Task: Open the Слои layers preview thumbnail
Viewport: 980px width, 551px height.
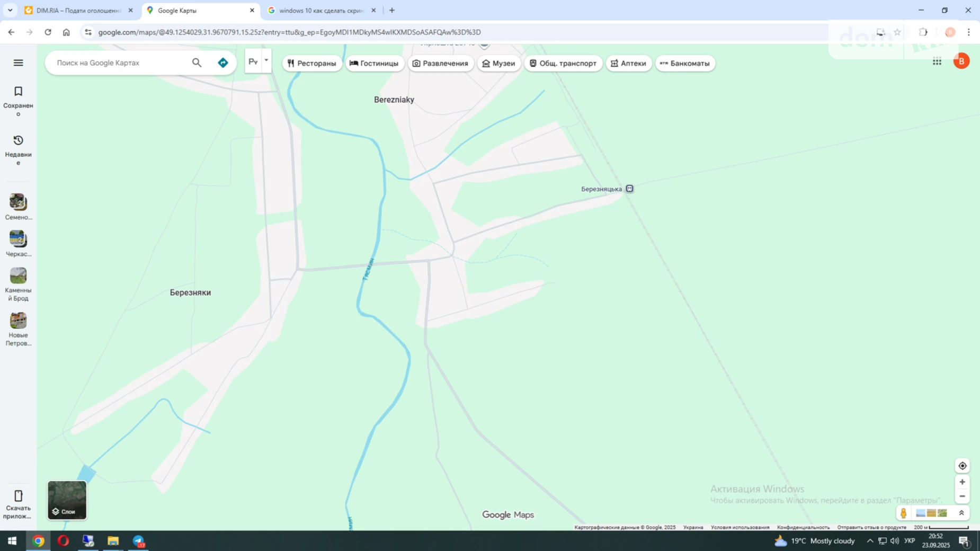Action: pos(67,500)
